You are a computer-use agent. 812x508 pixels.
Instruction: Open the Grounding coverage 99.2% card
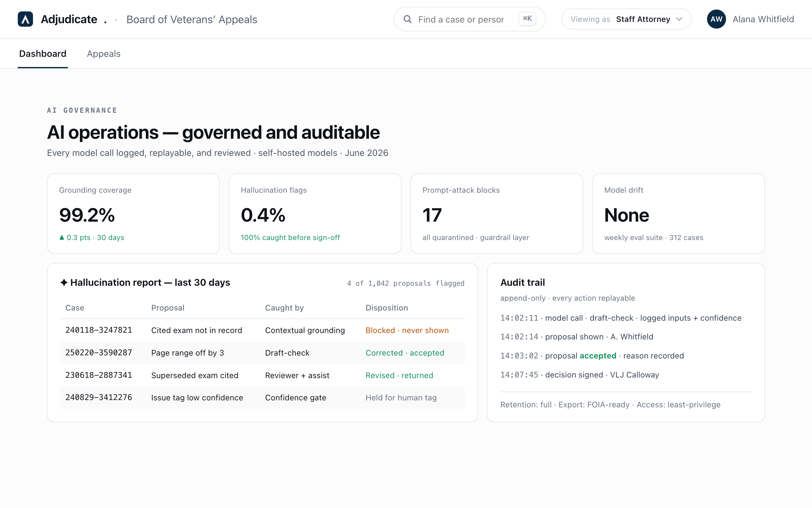click(133, 214)
